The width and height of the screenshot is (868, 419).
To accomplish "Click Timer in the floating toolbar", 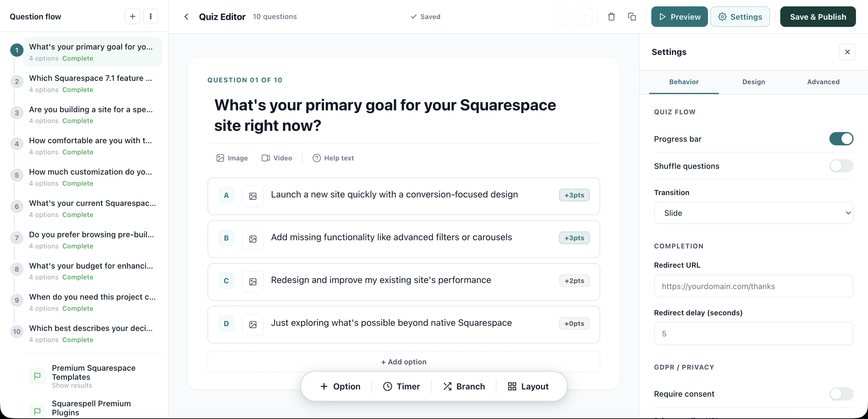I will [401, 386].
